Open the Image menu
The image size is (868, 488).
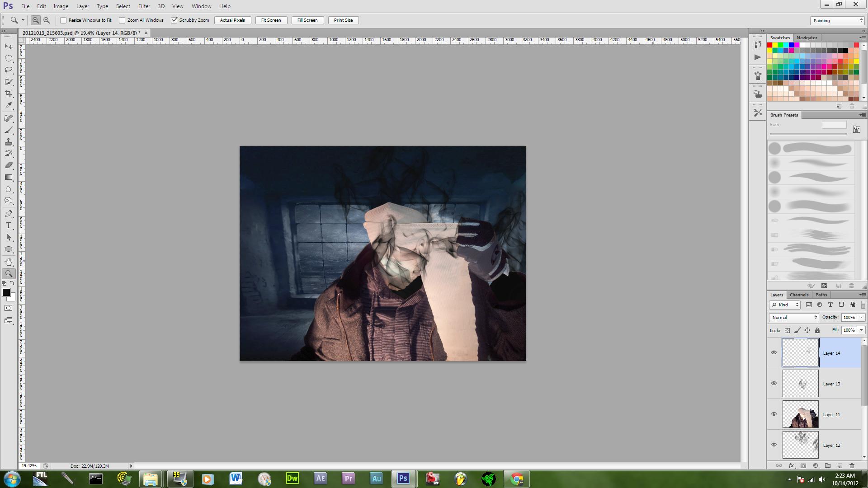coord(61,6)
